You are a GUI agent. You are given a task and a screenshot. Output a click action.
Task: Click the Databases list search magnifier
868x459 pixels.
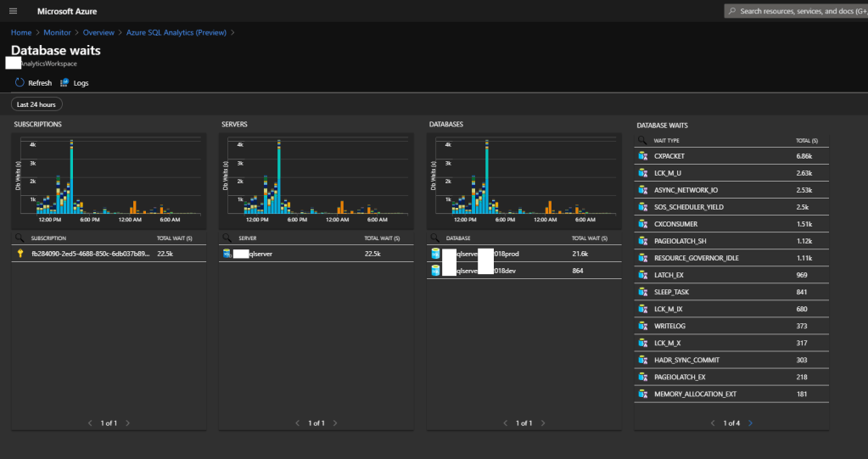(434, 238)
